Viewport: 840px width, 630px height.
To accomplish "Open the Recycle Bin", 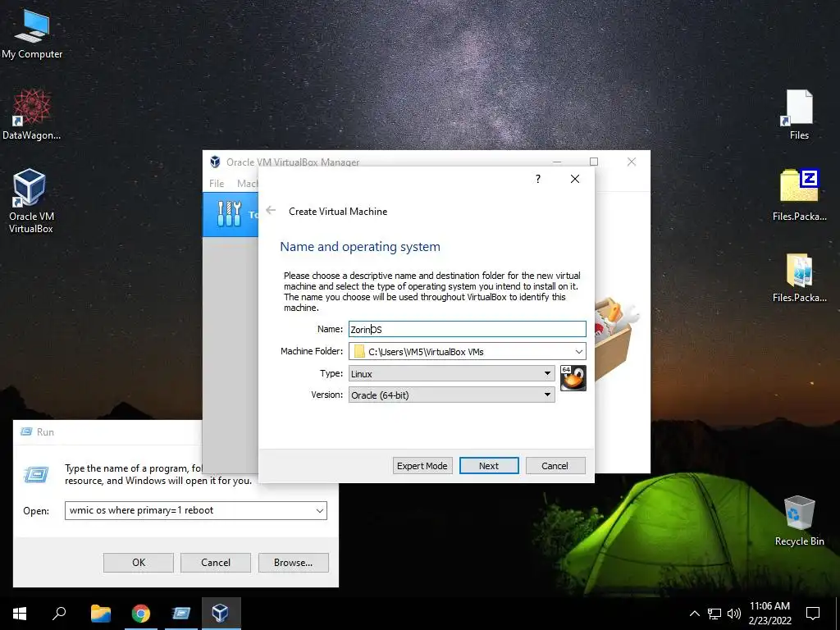I will point(799,521).
